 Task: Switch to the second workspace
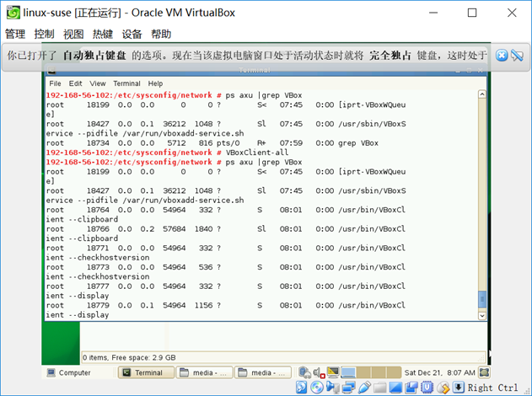click(363, 372)
